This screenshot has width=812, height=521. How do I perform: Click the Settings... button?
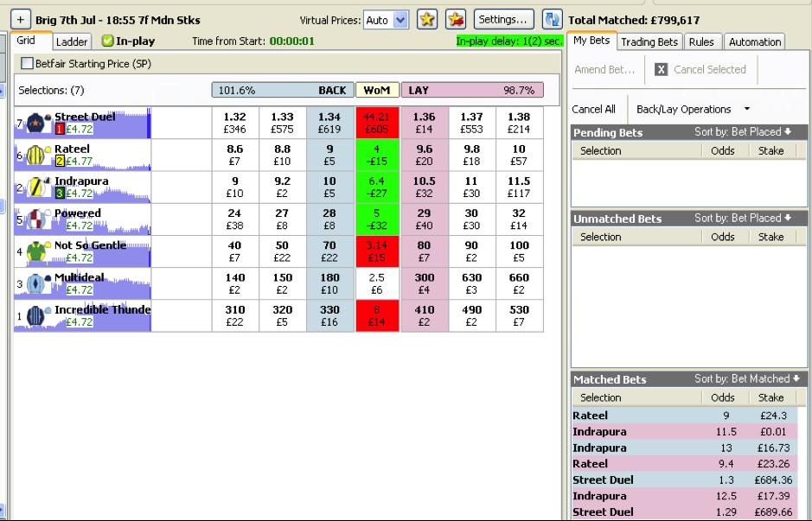pos(502,20)
